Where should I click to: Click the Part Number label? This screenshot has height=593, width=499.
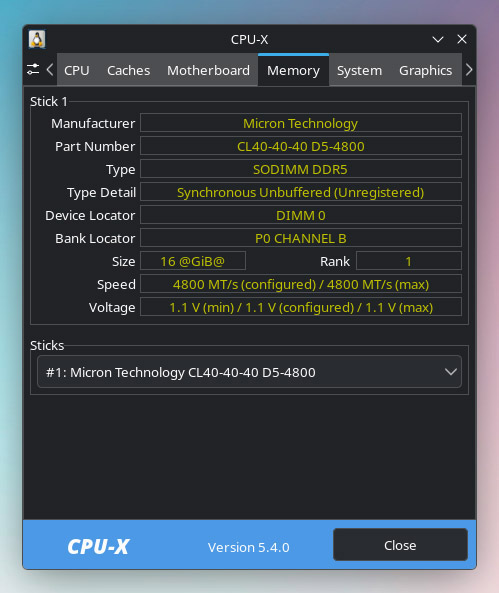pos(95,146)
